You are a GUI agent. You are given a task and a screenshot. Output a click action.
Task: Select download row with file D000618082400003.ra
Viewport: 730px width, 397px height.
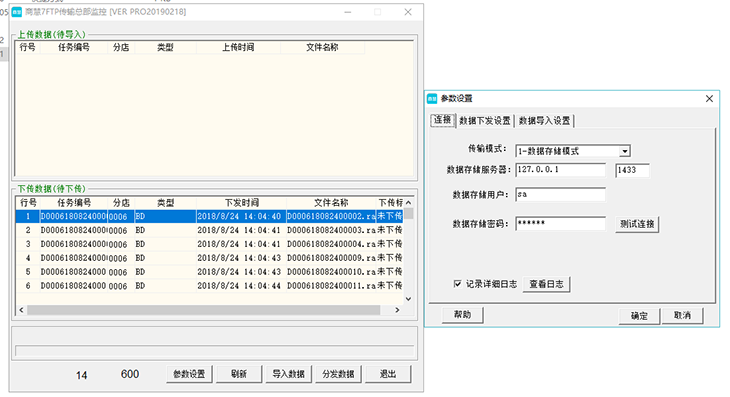coord(210,230)
